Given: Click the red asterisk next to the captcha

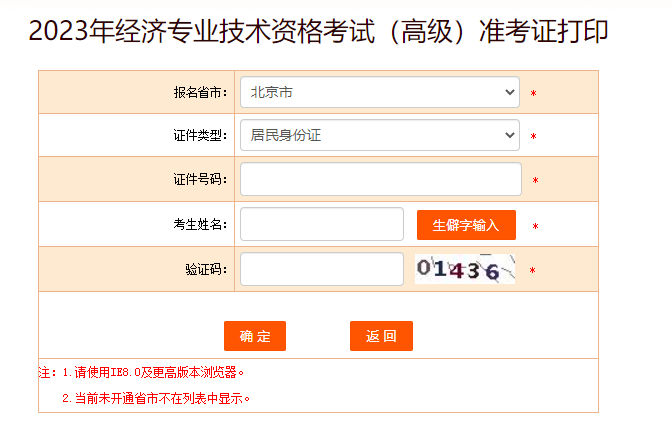Looking at the screenshot, I should click(533, 271).
